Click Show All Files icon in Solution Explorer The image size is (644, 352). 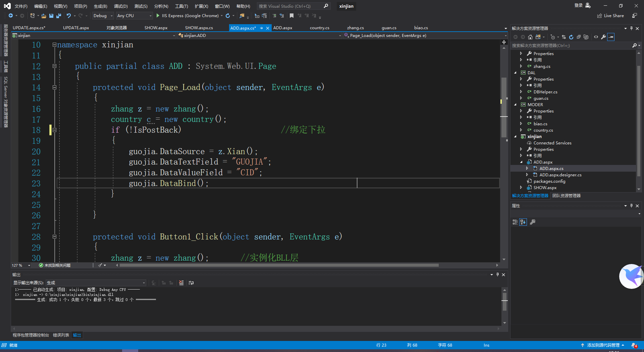tap(586, 37)
